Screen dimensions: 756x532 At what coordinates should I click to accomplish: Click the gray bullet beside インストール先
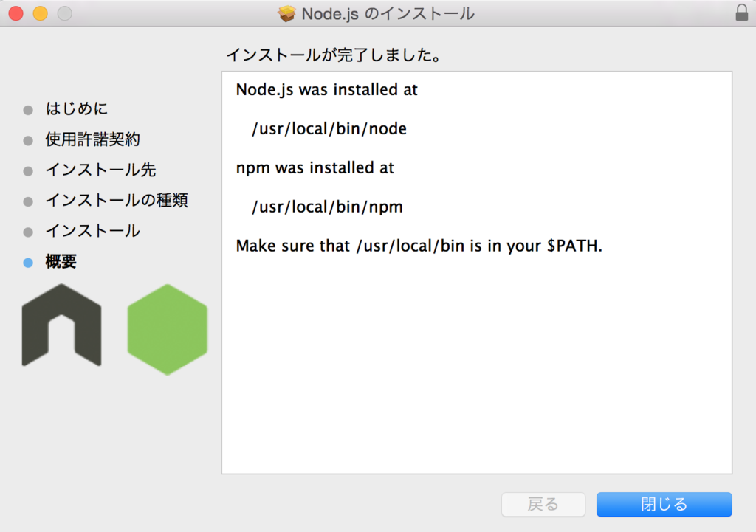coord(28,171)
